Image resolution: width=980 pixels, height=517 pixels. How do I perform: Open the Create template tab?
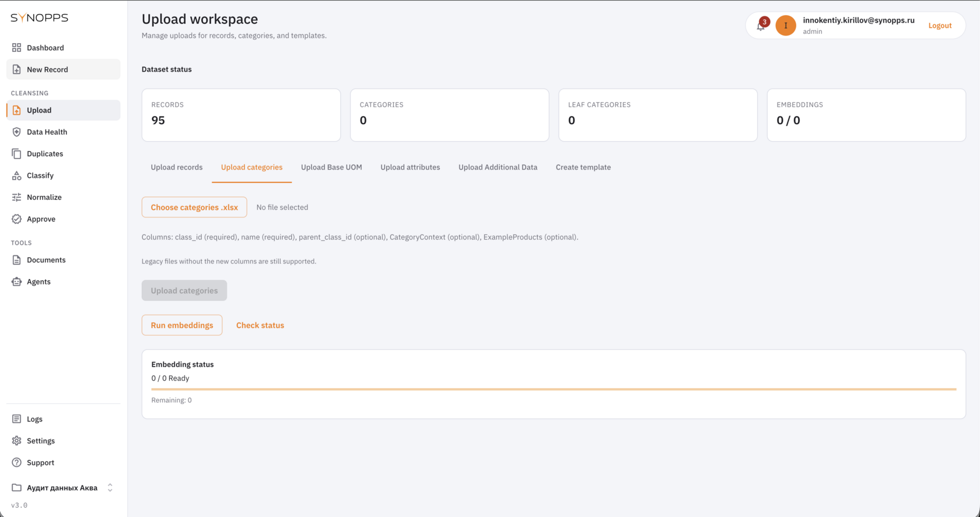tap(583, 167)
